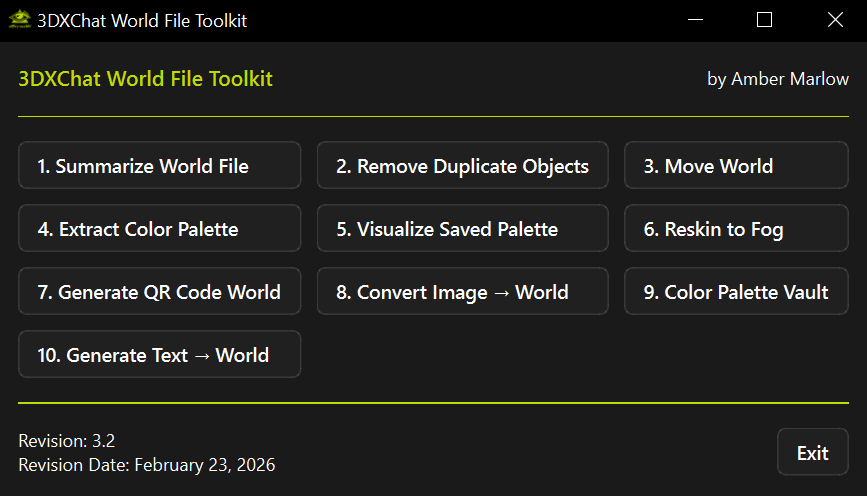Click the window title bar text
Image resolution: width=867 pixels, height=496 pixels.
click(x=141, y=20)
